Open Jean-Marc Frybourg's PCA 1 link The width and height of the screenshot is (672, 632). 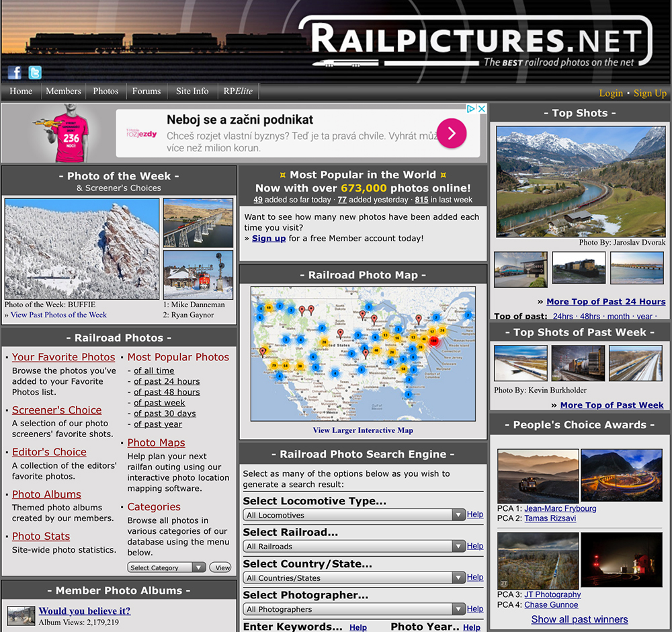(x=560, y=508)
